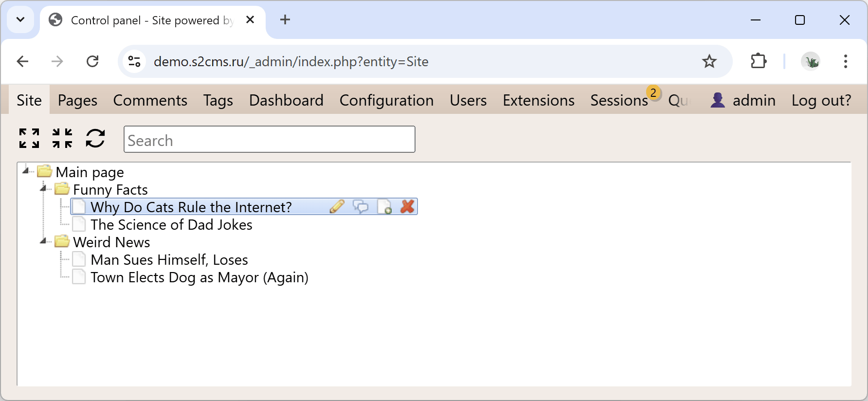Open the Comments tab

150,100
